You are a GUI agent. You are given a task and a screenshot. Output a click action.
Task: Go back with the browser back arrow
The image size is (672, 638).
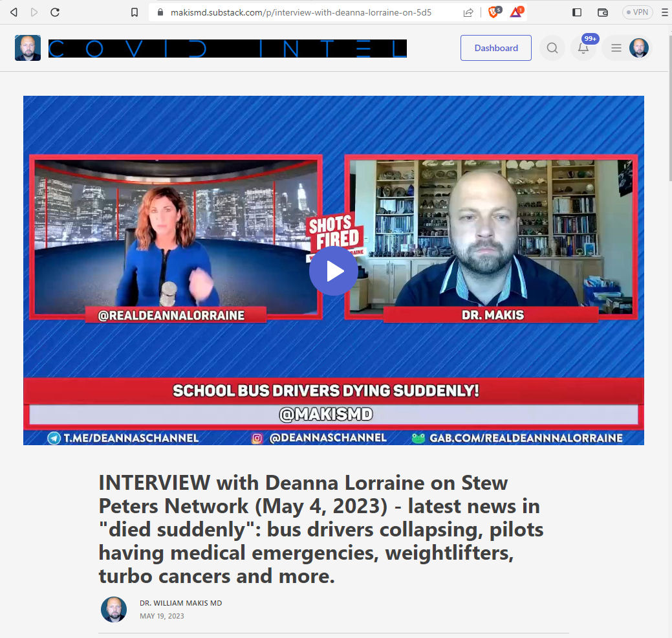coord(14,12)
